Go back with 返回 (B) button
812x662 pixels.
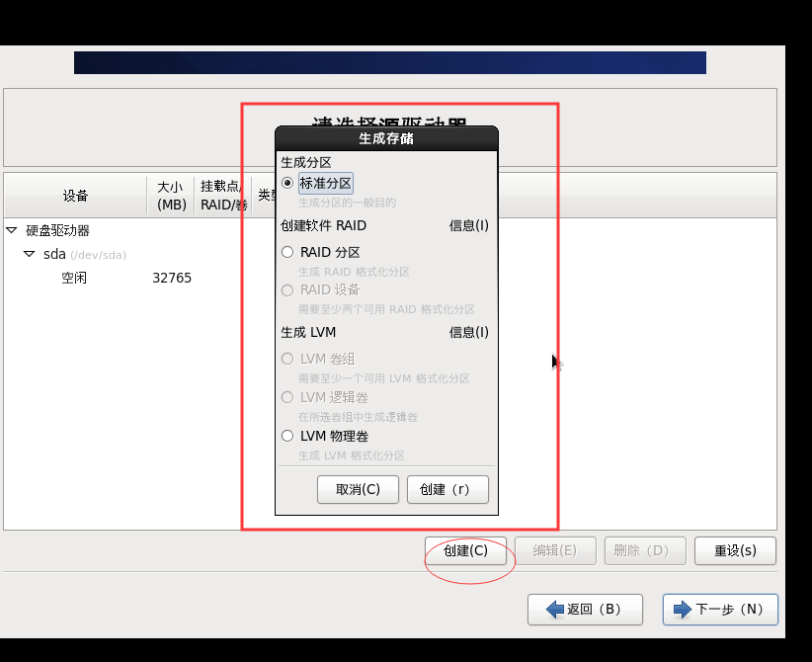(x=585, y=610)
